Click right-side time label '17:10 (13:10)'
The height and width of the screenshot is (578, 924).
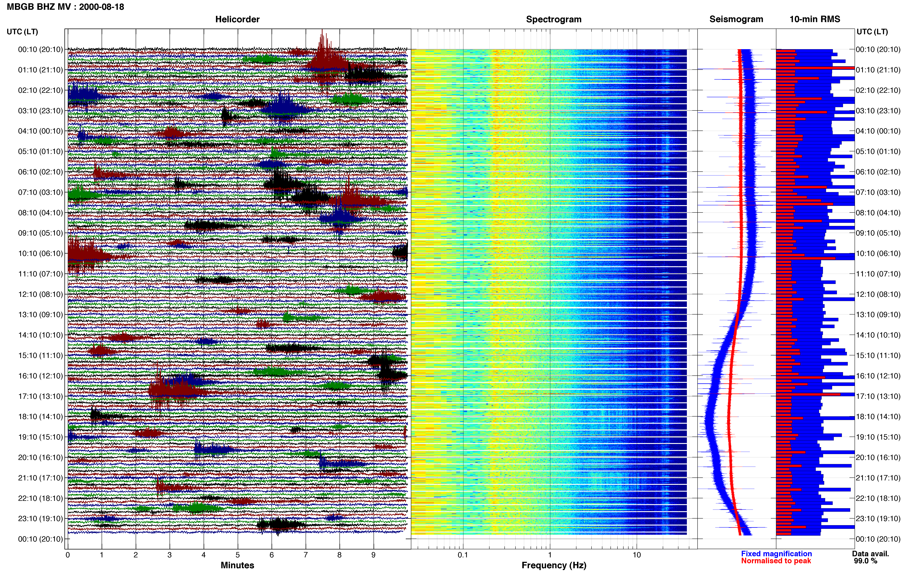878,396
